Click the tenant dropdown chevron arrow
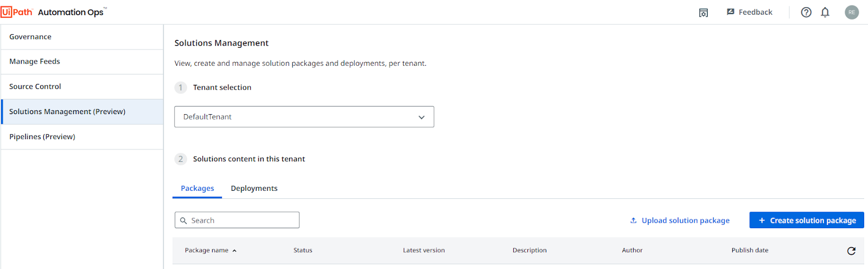Viewport: 868px width, 269px height. point(422,117)
